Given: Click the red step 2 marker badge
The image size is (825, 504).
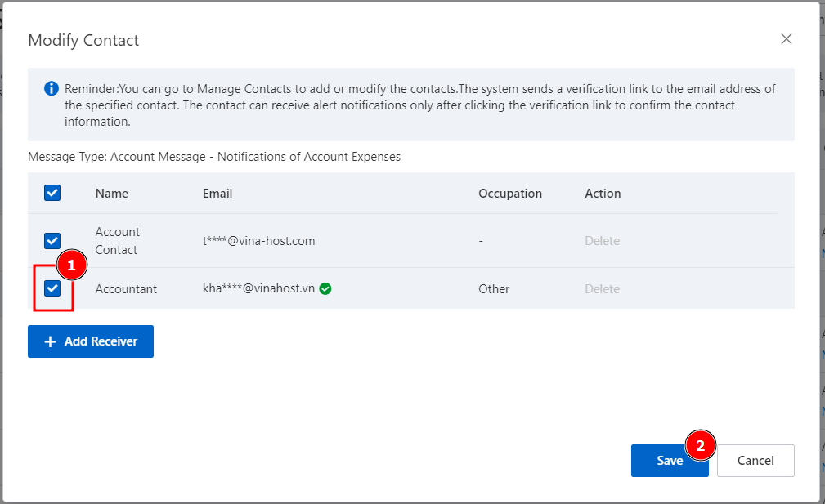Looking at the screenshot, I should coord(700,446).
